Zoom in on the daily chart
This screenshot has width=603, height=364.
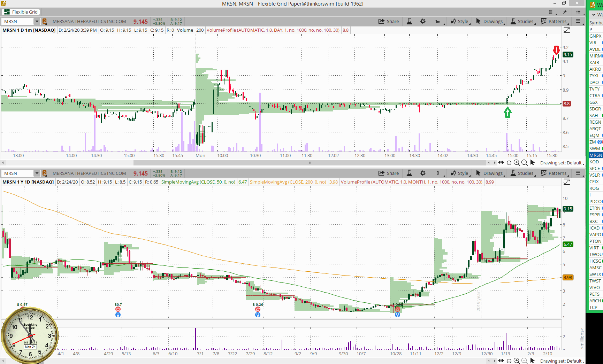(517, 361)
